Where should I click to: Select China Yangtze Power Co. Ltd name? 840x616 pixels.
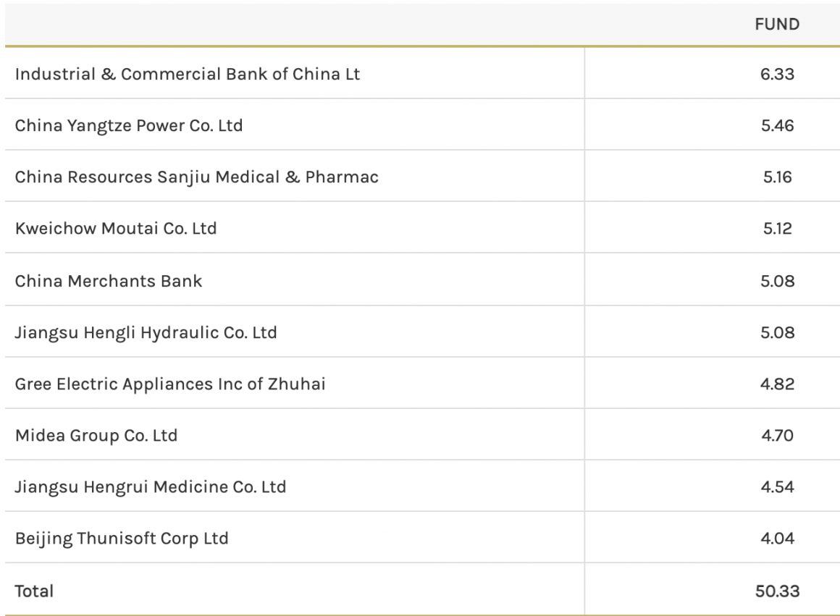129,125
